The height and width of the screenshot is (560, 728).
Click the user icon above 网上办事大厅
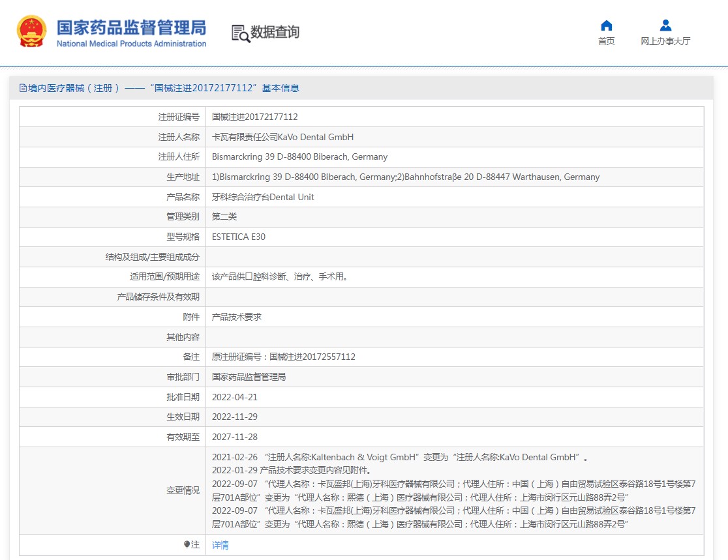[x=665, y=25]
